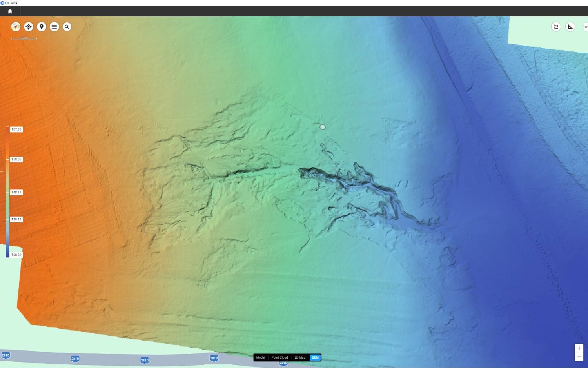Viewport: 588px width, 368px height.
Task: Click the location pin marker icon
Action: tap(42, 27)
